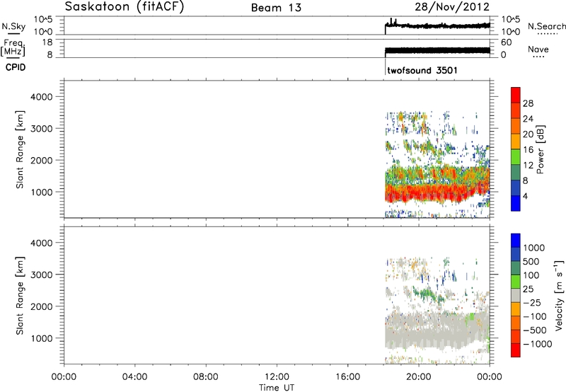Click the 'N.Sky' axis label
Screen dimensions: 566x392
pos(13,26)
